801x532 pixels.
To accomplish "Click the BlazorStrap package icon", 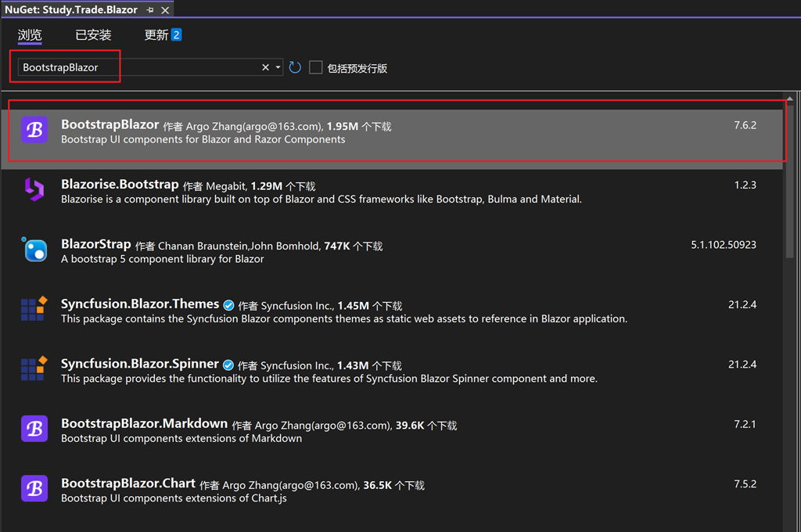I will (34, 250).
